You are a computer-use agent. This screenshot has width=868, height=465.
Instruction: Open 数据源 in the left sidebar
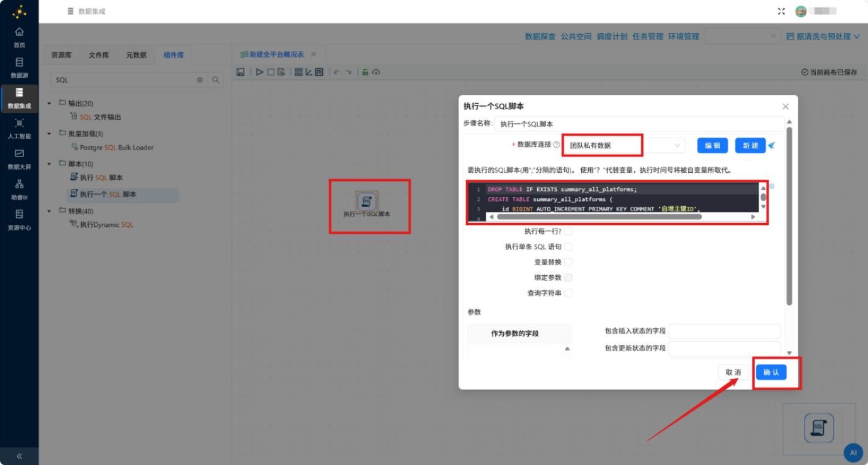(x=19, y=67)
